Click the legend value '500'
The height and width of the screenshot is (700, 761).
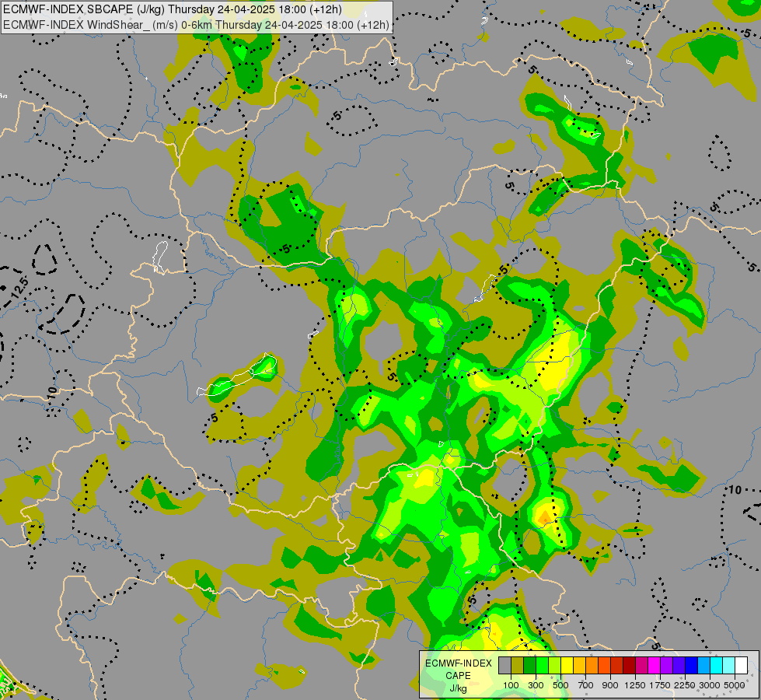click(x=560, y=685)
